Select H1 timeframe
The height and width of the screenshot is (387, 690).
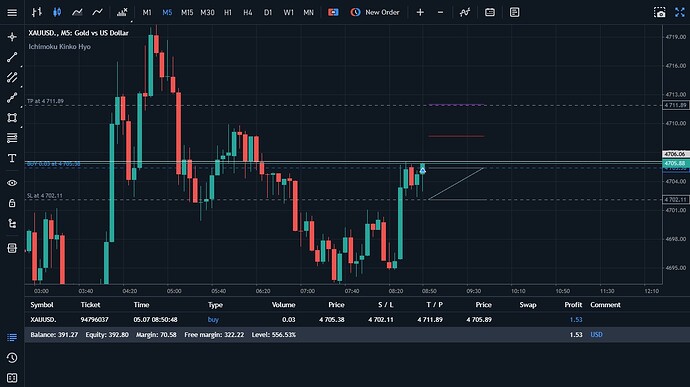coord(228,13)
